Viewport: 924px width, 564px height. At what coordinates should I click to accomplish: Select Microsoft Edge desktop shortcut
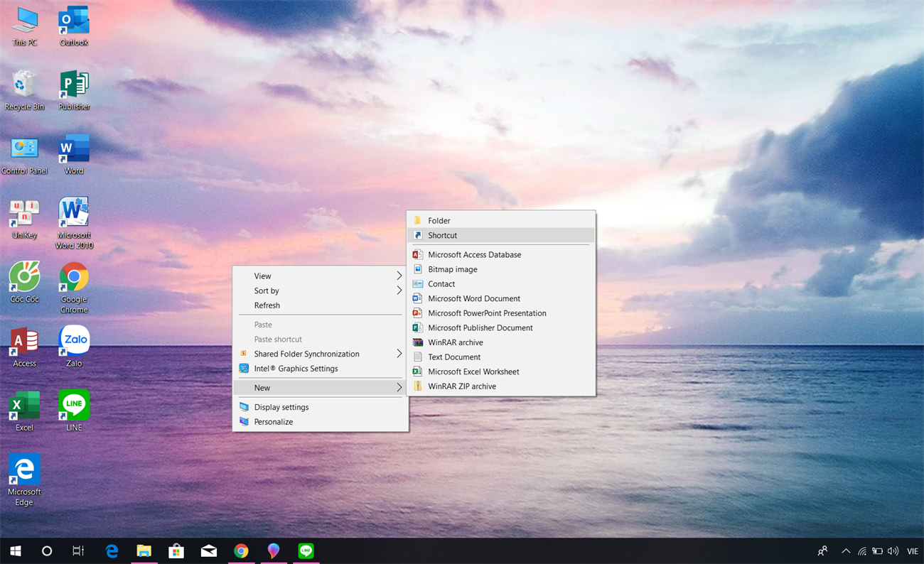click(24, 480)
